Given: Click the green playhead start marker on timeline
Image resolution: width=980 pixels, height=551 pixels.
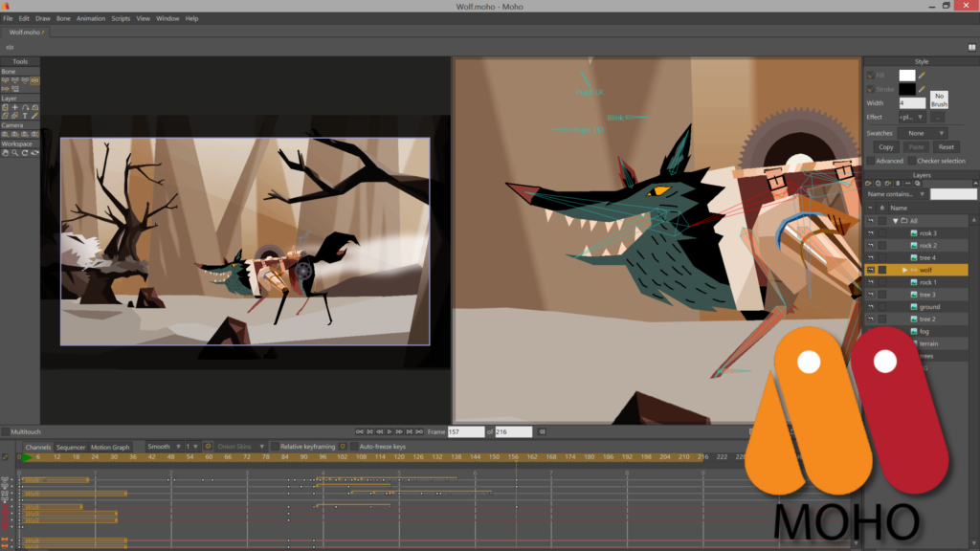Looking at the screenshot, I should point(27,457).
